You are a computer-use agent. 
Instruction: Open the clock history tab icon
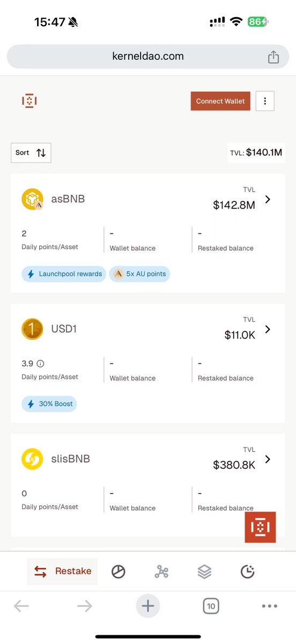pyautogui.click(x=247, y=571)
